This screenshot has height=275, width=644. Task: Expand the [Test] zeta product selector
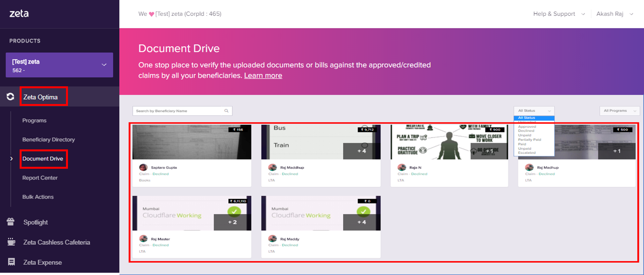coord(59,65)
